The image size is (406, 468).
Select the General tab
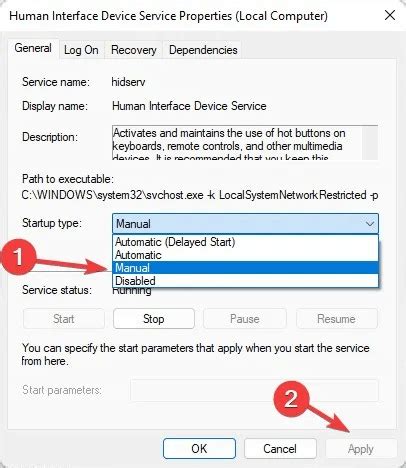click(x=33, y=48)
